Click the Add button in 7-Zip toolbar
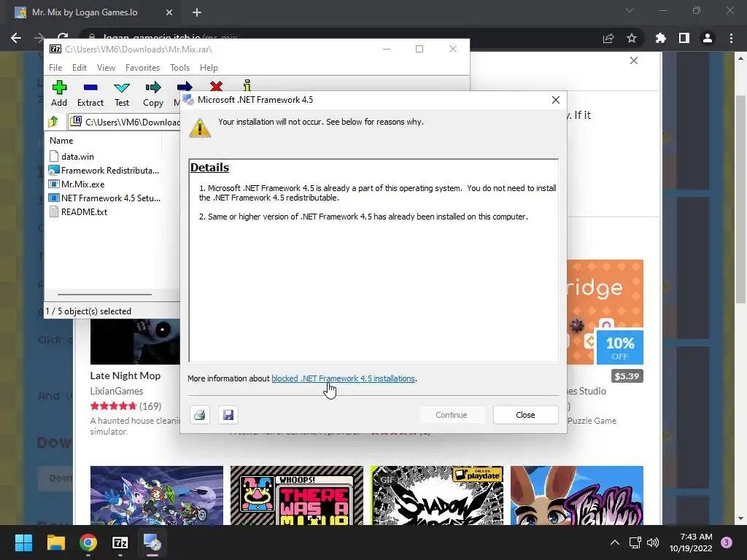The image size is (747, 560). pos(59,94)
